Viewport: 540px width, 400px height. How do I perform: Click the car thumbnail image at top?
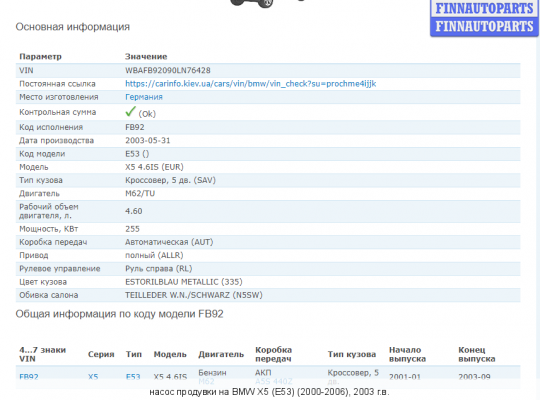tap(251, 3)
